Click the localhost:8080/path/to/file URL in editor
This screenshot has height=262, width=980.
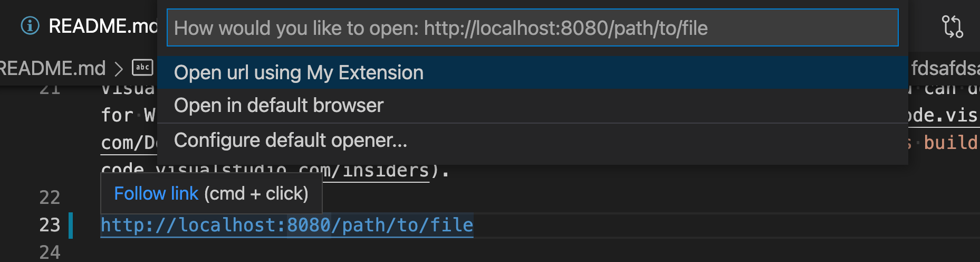click(286, 226)
